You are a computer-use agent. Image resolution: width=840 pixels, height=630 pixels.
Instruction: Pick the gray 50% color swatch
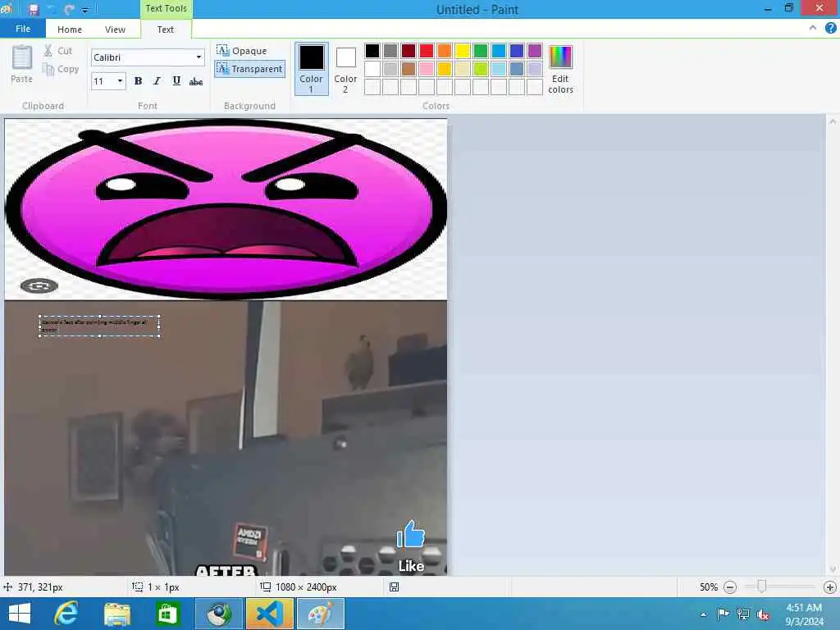coord(390,51)
